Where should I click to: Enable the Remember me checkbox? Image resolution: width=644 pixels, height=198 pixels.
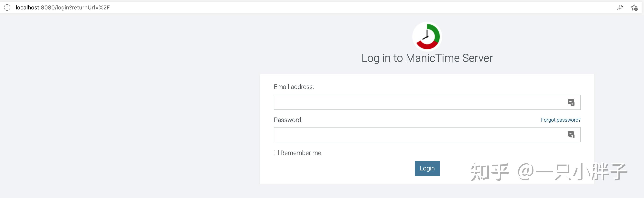pyautogui.click(x=276, y=153)
